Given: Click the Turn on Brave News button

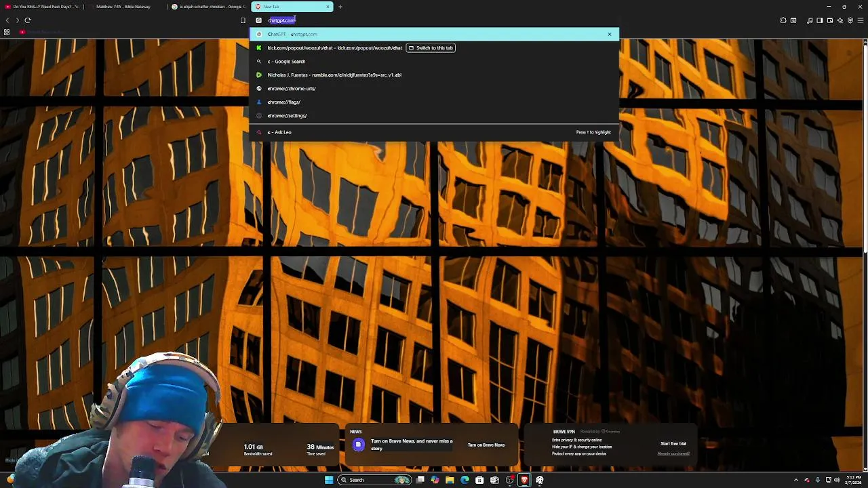Looking at the screenshot, I should [486, 445].
